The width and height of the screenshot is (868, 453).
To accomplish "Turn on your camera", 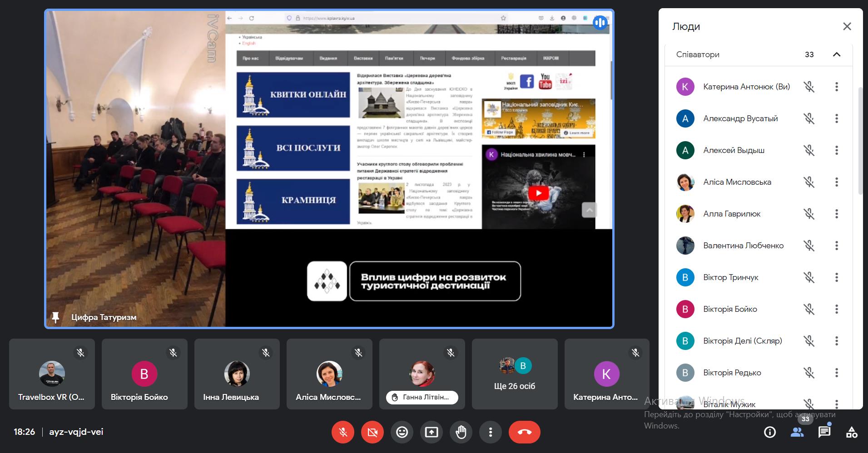I will click(x=372, y=432).
